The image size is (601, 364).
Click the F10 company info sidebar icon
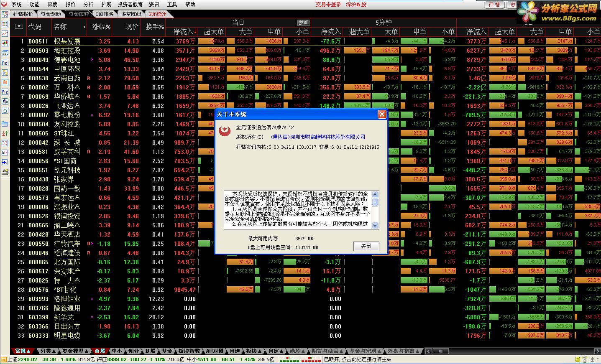point(5,63)
